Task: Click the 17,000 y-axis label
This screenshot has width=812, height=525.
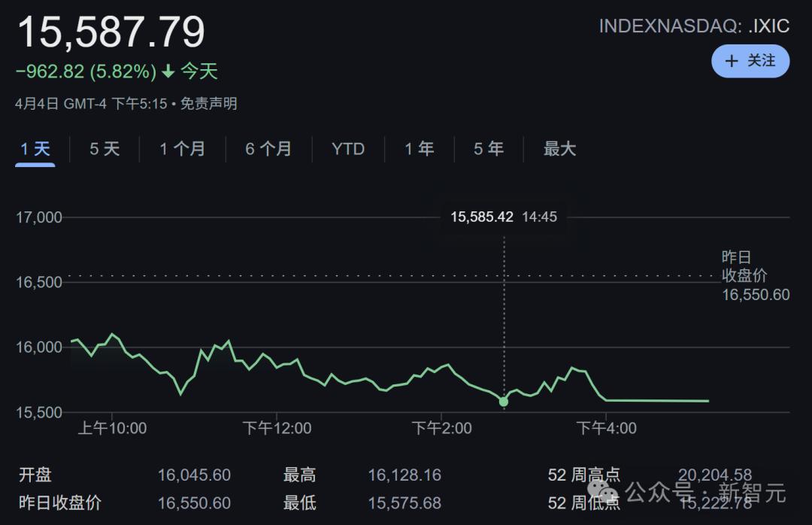Action: (39, 217)
